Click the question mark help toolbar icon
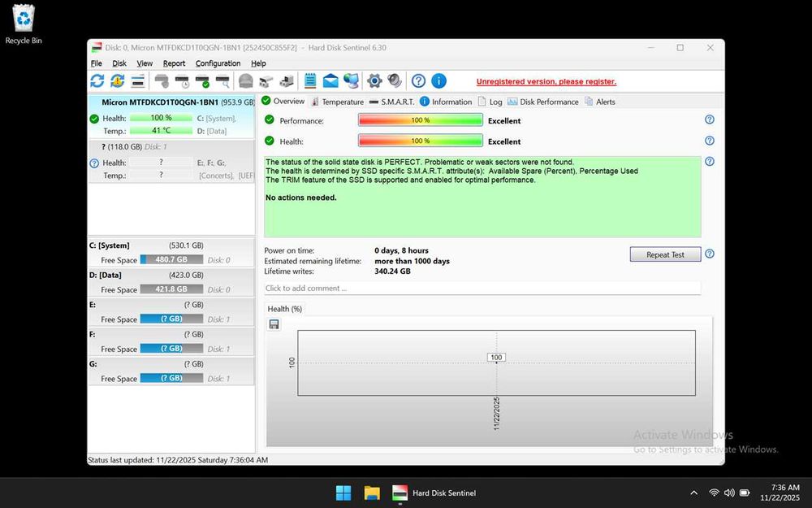812x508 pixels. pyautogui.click(x=418, y=80)
